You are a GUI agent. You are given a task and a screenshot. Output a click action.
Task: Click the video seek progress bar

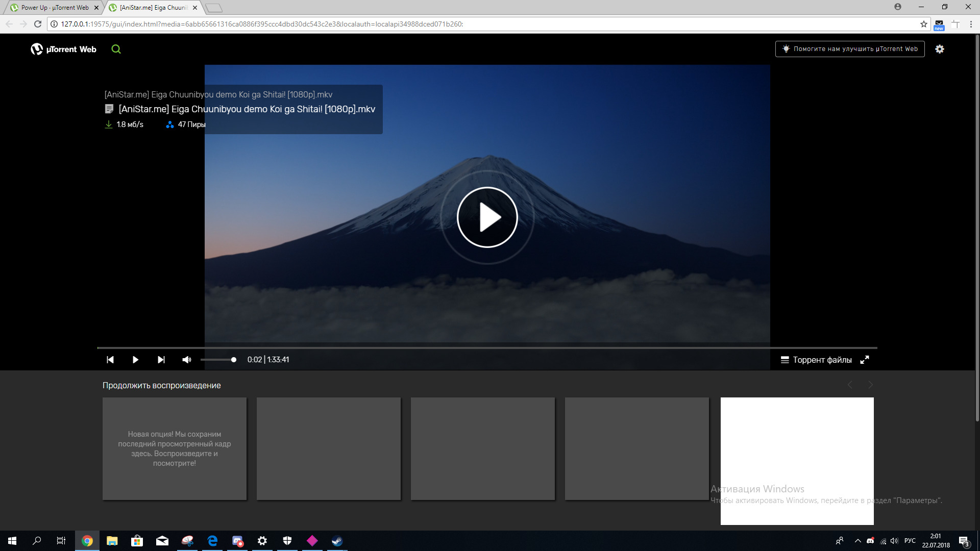coord(487,348)
